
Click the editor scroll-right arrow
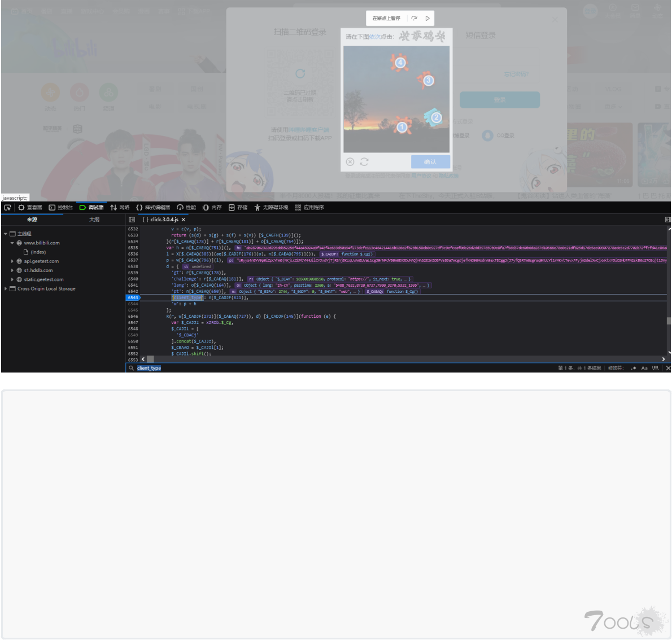[664, 359]
